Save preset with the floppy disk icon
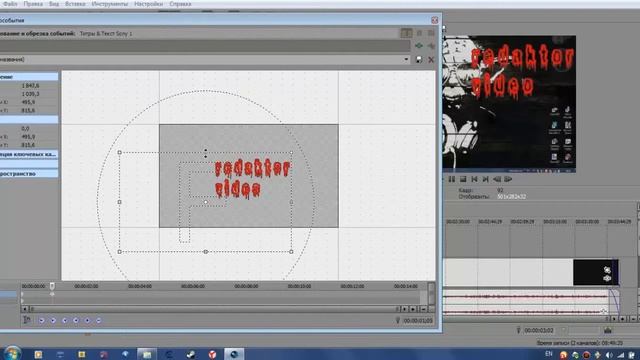Image resolution: width=640 pixels, height=360 pixels. click(419, 60)
